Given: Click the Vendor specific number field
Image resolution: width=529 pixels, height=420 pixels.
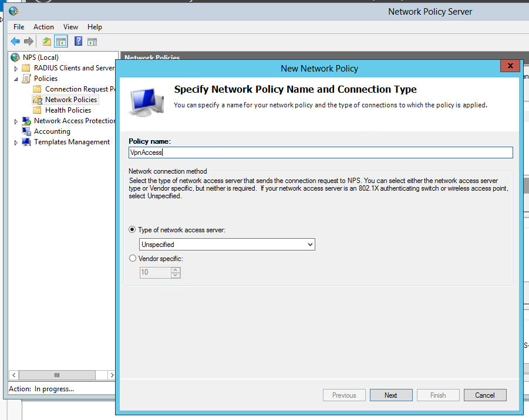Looking at the screenshot, I should click(155, 272).
